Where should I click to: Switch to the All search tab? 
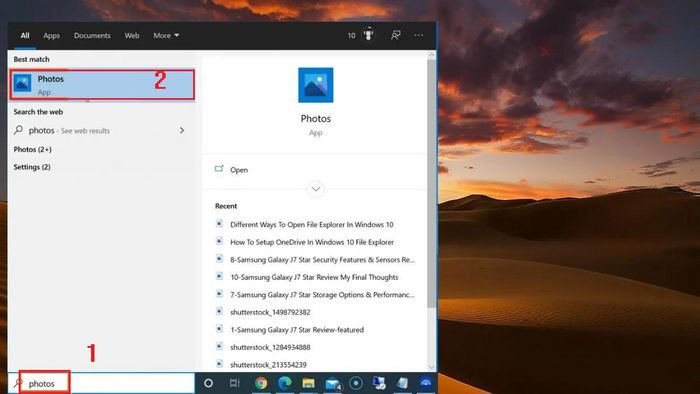[x=25, y=35]
